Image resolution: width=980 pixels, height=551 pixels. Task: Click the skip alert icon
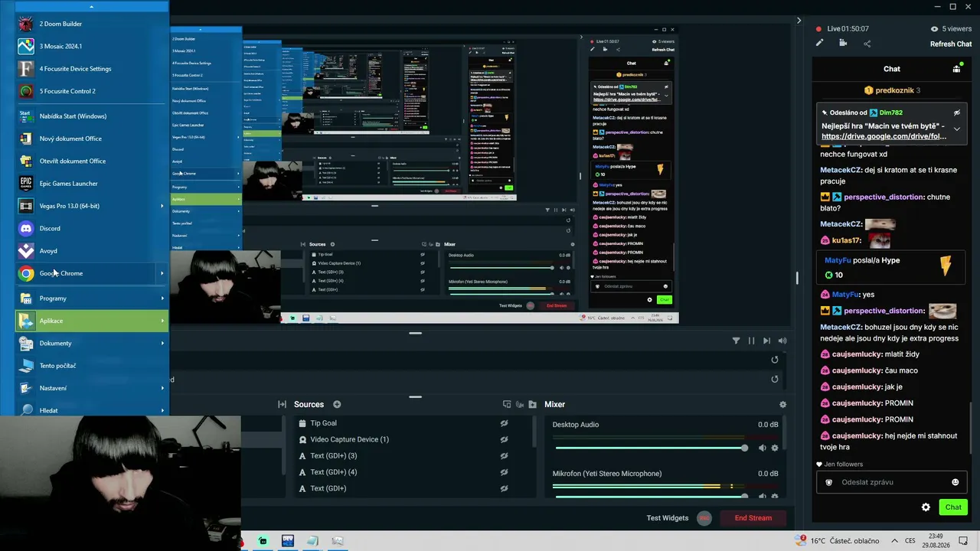766,341
